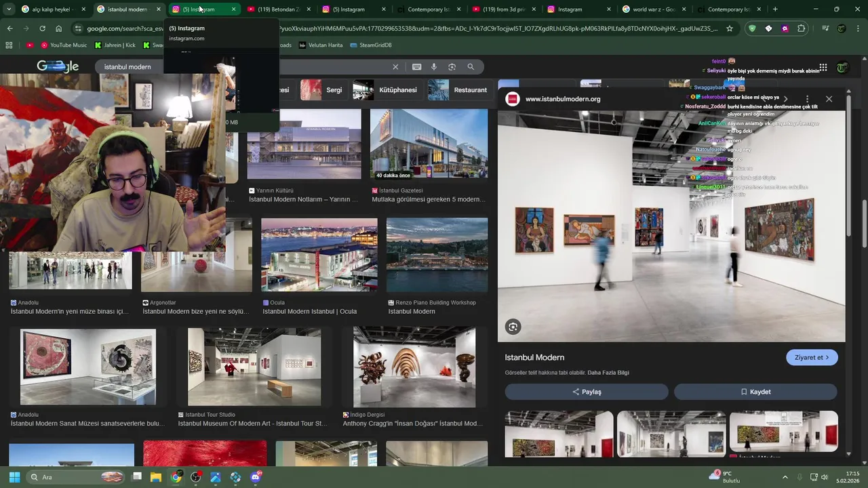
Task: Open Discord from the taskbar
Action: [x=256, y=477]
